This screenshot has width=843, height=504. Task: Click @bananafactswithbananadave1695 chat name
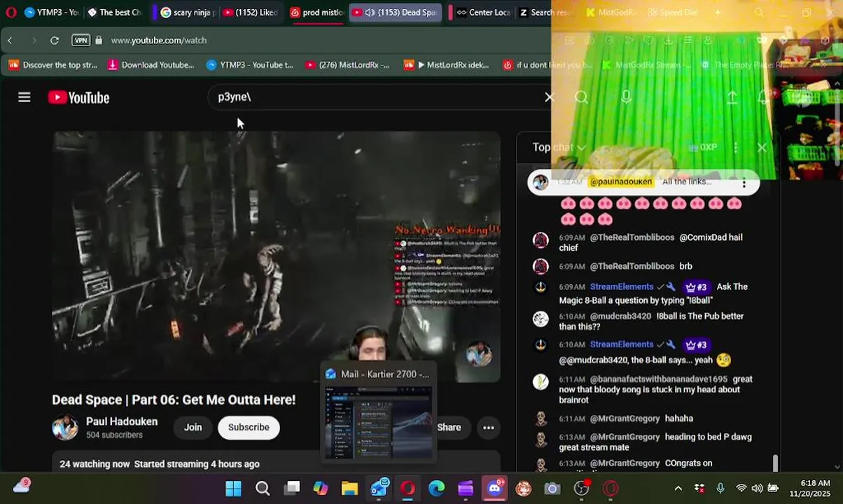click(x=659, y=379)
